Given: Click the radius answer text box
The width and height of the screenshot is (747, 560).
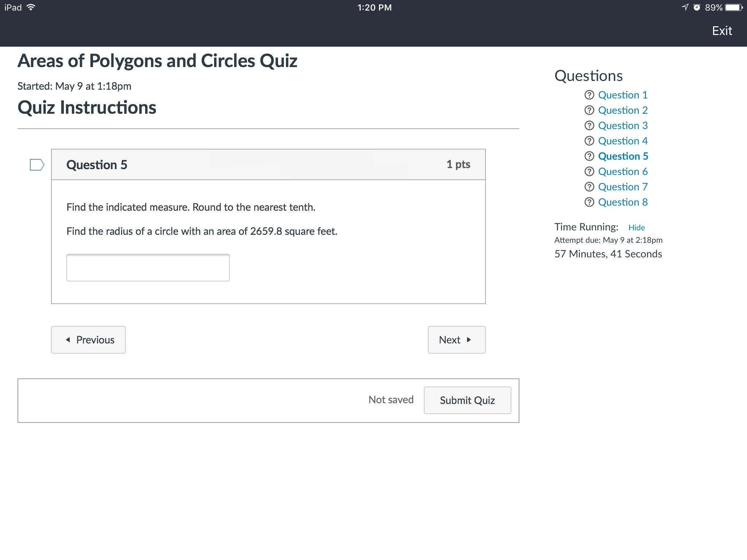Looking at the screenshot, I should click(x=148, y=268).
